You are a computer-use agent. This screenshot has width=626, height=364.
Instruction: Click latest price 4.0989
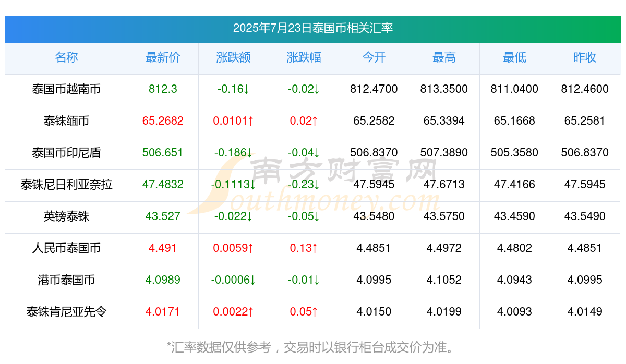(163, 280)
